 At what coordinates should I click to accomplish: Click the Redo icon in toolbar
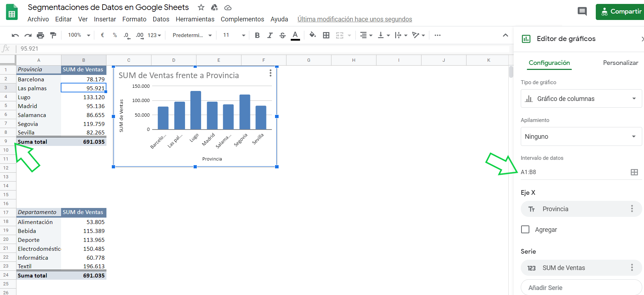(28, 35)
